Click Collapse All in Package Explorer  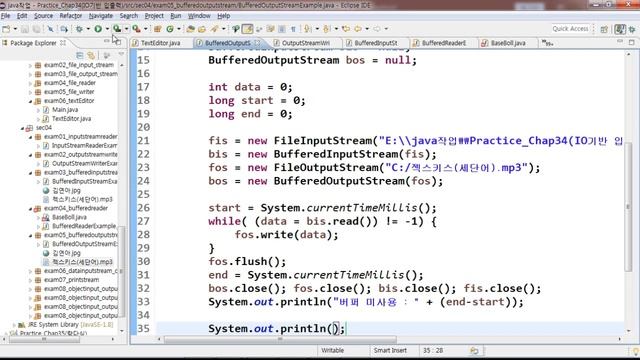point(80,55)
